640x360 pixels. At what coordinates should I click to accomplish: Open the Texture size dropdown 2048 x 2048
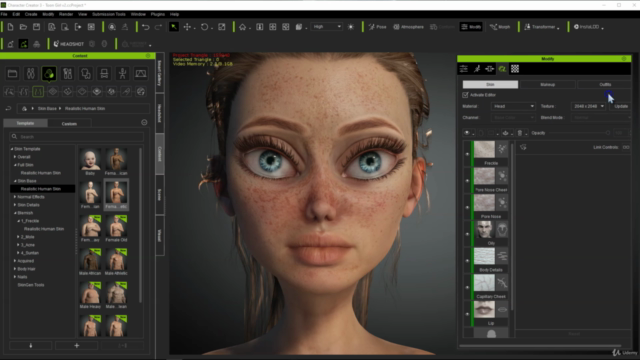point(588,106)
